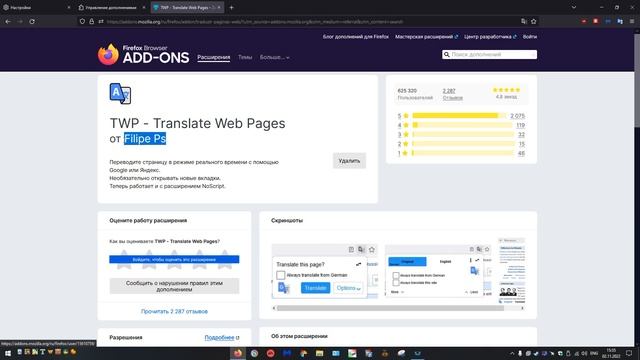Select the TWP - Translate Web Pages tab
The image size is (640, 360).
187,7
